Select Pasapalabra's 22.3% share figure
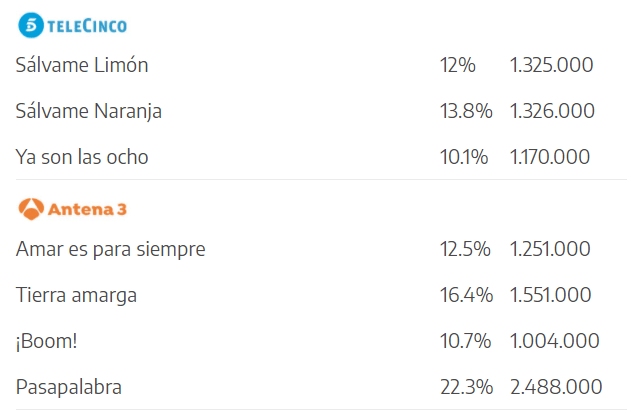This screenshot has width=627, height=411. 465,387
